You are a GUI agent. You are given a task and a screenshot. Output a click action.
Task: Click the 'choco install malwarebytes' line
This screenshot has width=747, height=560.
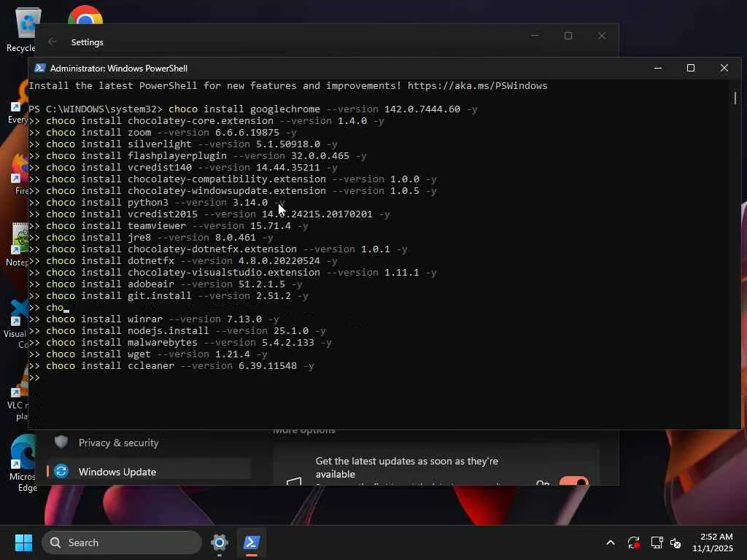pos(189,343)
